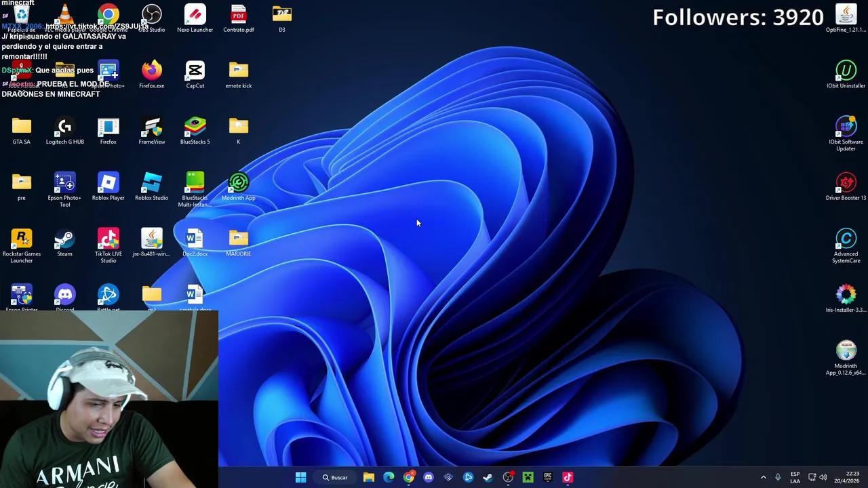This screenshot has height=488, width=868.
Task: Switch to Chrome in the taskbar
Action: click(408, 477)
